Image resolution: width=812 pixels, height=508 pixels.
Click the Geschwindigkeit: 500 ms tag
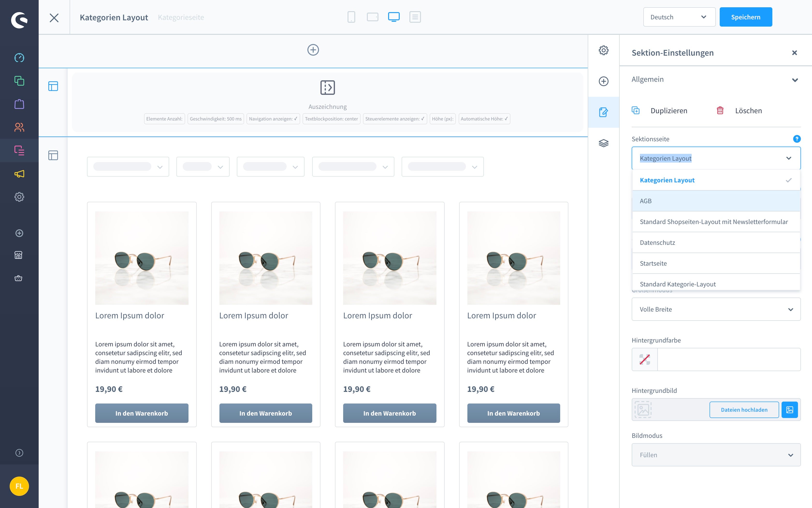pyautogui.click(x=216, y=119)
